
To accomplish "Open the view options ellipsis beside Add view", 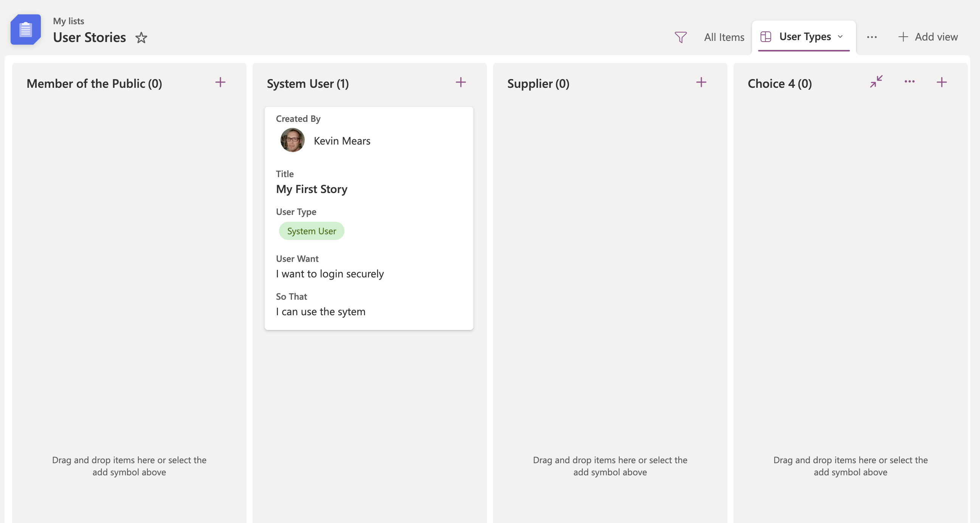I will pos(871,37).
